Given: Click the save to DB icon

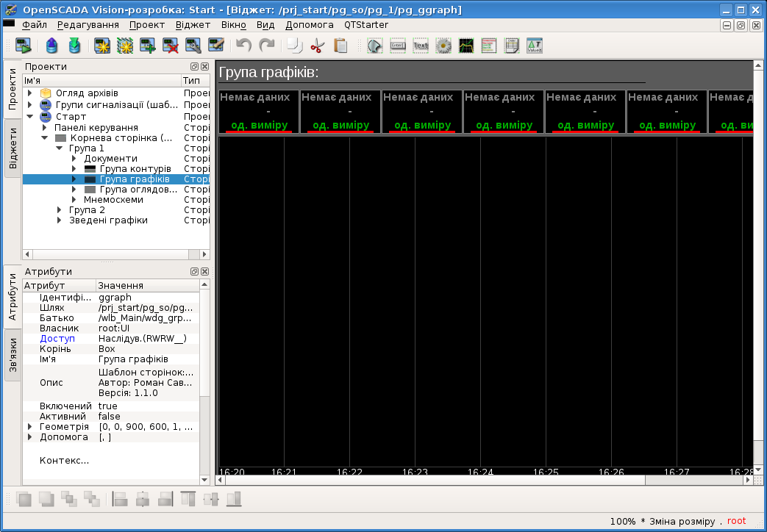Looking at the screenshot, I should click(x=74, y=46).
